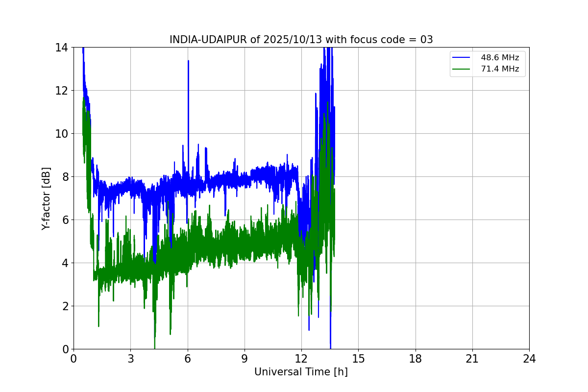Click y-axis tick label 6

click(x=65, y=220)
